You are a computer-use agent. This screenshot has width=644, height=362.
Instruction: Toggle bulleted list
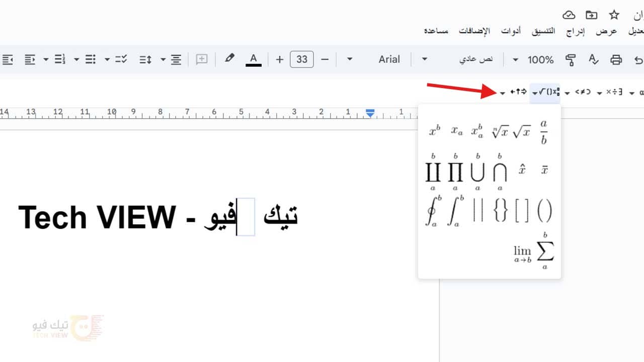click(x=91, y=59)
